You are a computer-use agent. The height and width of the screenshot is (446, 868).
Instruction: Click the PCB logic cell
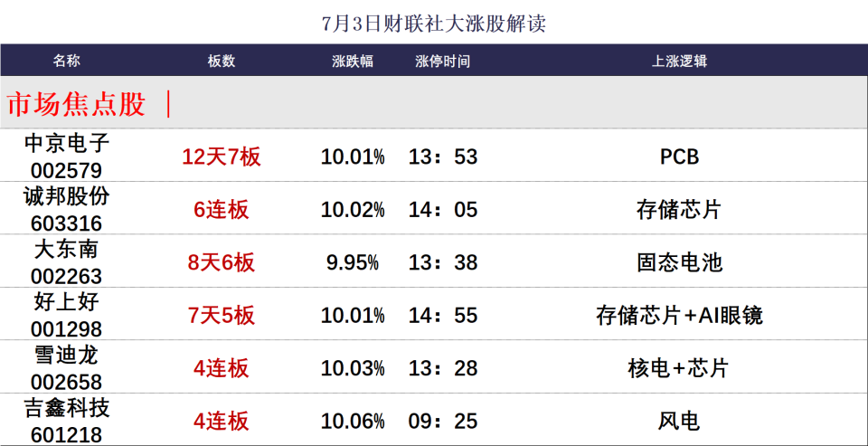[x=680, y=157]
